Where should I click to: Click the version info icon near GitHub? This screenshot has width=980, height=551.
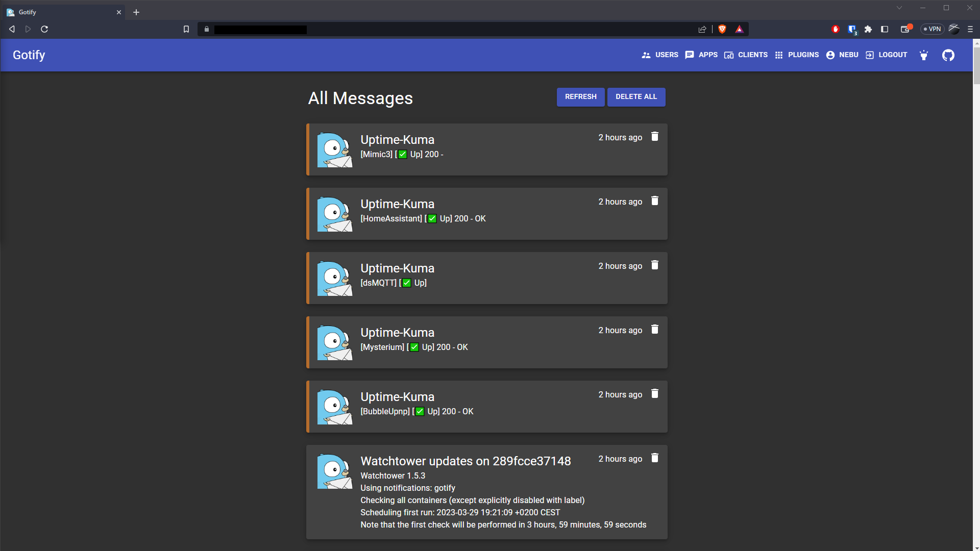[924, 56]
